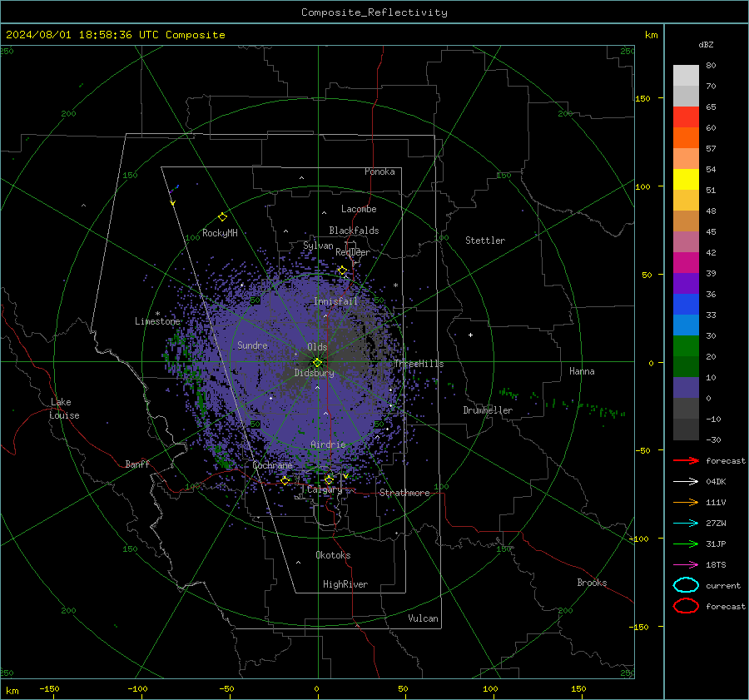This screenshot has width=749, height=700.
Task: Click the ThreeHills label
Action: 419,364
